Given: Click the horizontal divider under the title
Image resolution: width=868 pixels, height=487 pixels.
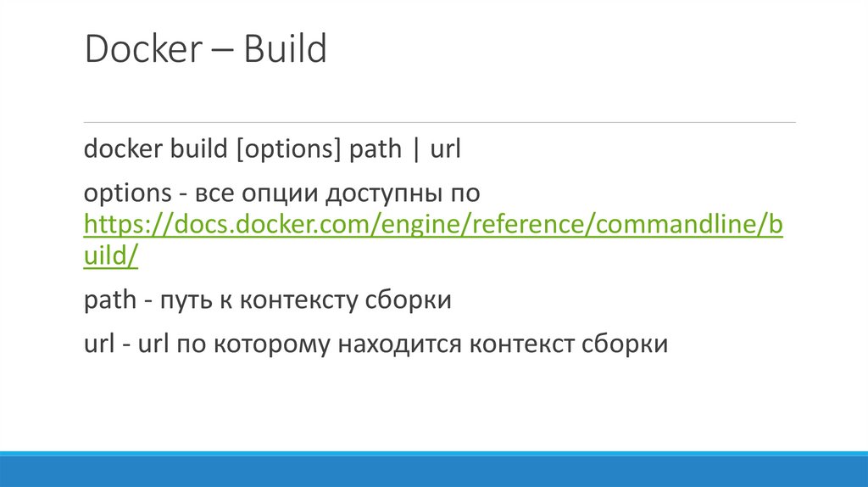Looking at the screenshot, I should click(440, 122).
